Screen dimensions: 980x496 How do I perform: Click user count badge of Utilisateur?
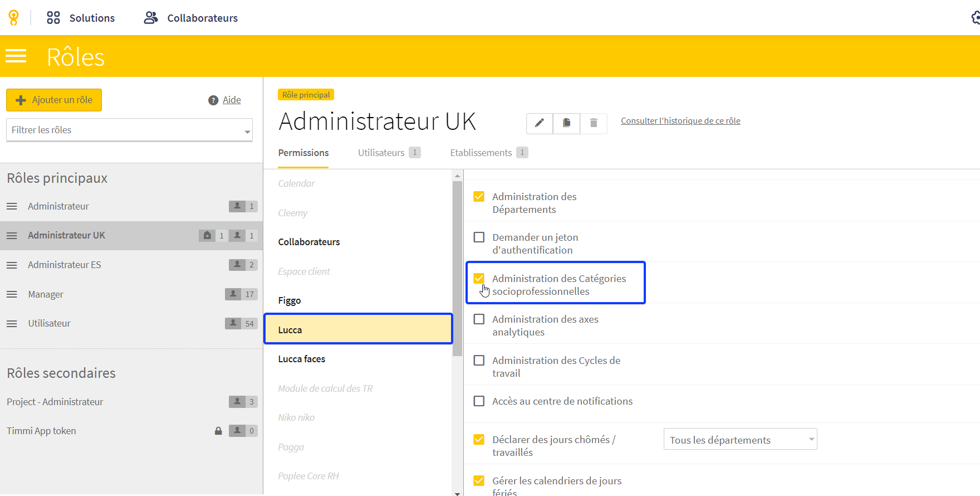point(241,324)
